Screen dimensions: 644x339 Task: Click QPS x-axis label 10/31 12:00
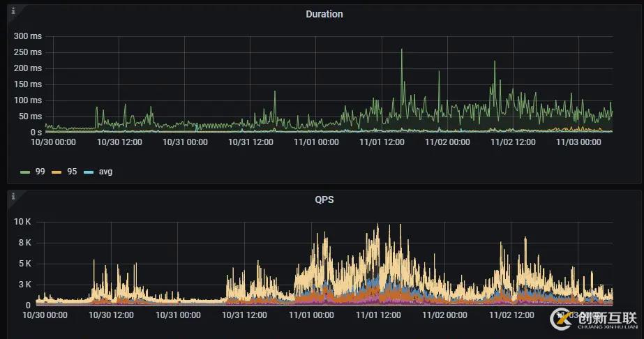point(244,315)
